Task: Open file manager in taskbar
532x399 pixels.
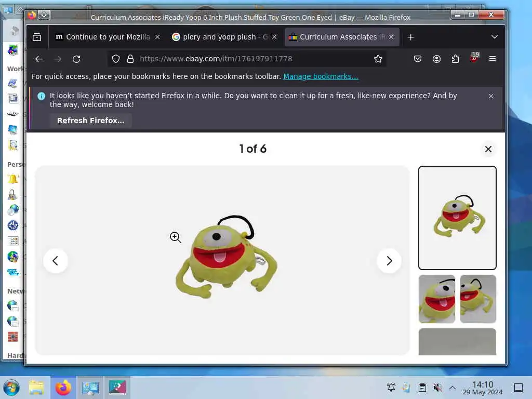Action: [x=36, y=388]
